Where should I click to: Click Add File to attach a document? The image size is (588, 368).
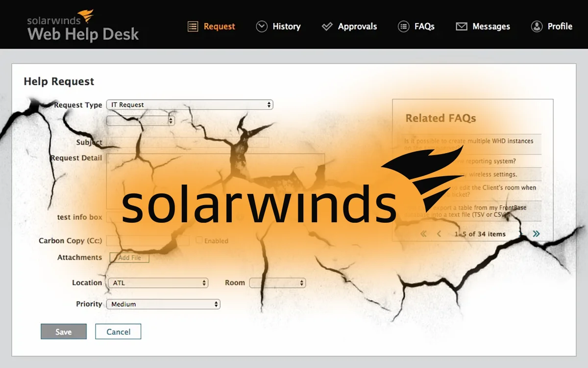(129, 257)
